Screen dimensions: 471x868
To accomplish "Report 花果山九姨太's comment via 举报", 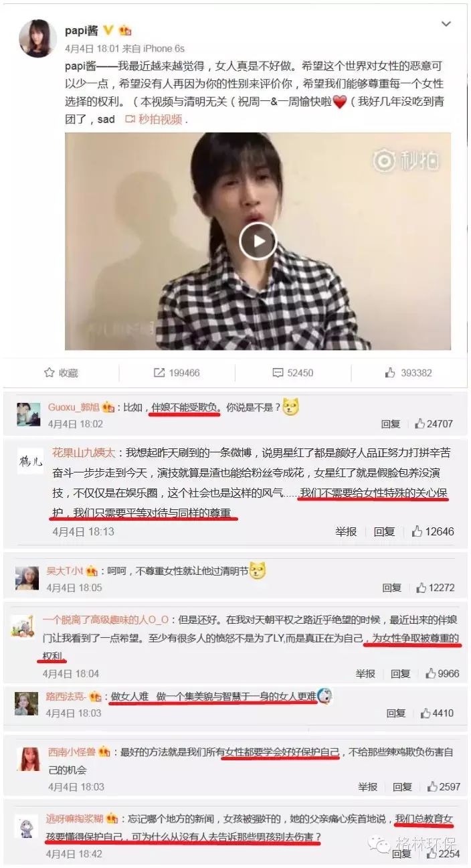I will point(346,531).
